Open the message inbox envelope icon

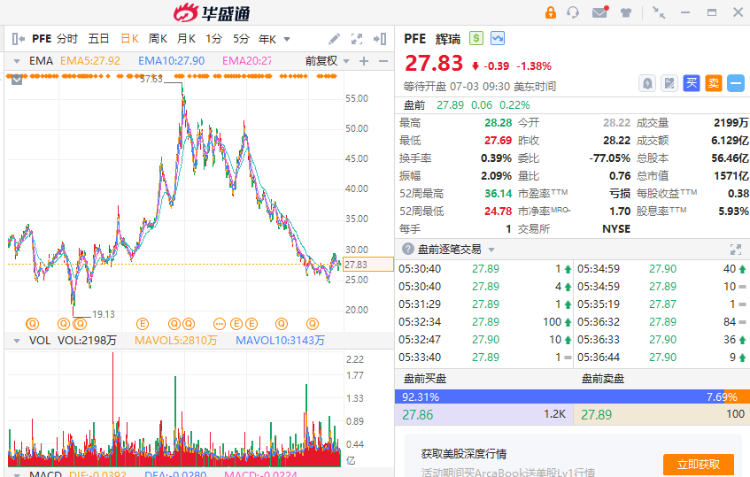[600, 12]
